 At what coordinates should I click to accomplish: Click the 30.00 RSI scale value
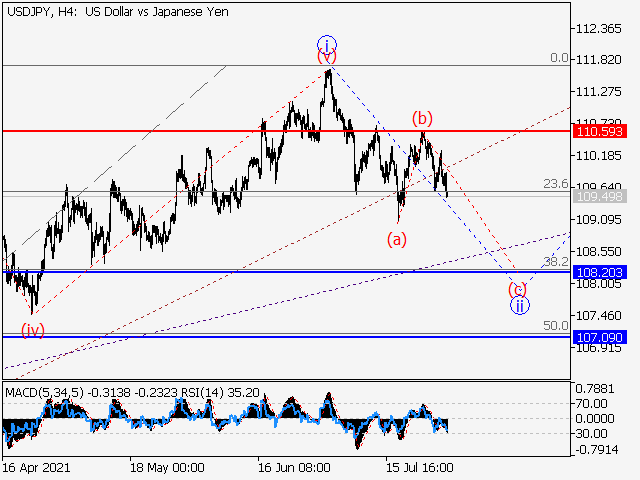(592, 433)
